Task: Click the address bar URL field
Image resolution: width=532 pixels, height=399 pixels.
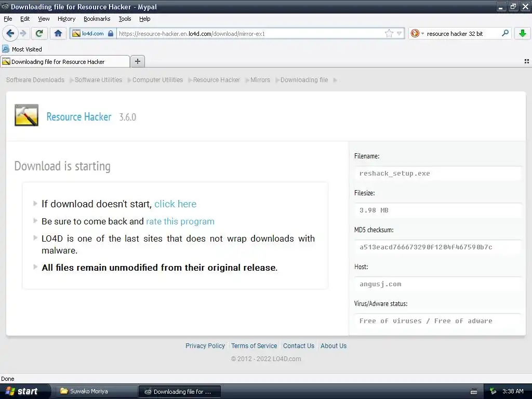Action: click(x=251, y=33)
